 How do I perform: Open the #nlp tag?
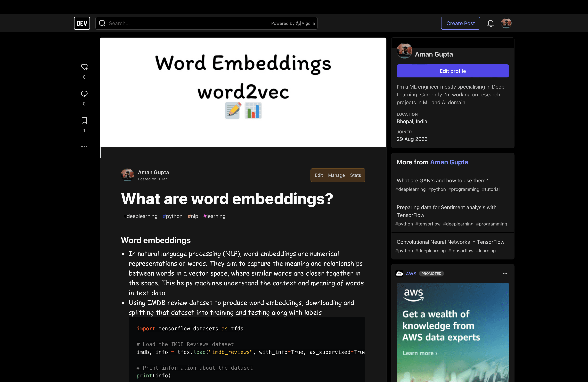(x=193, y=216)
